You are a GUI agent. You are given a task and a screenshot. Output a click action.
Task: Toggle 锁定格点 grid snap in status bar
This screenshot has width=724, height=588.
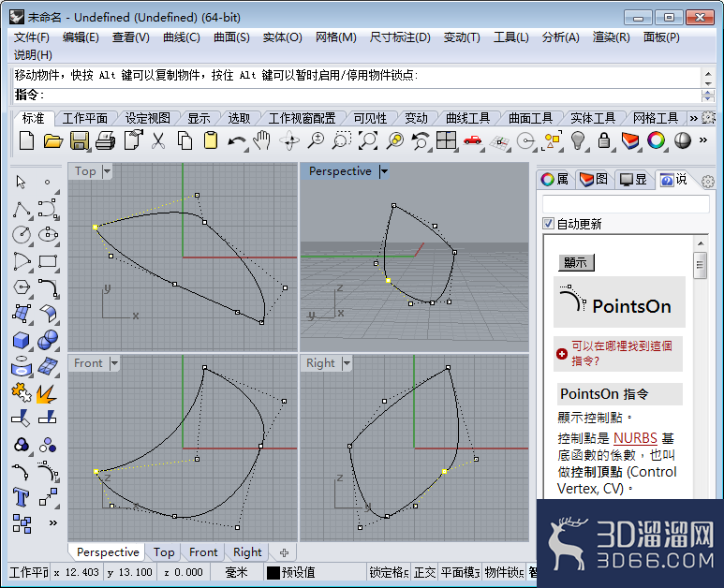tap(389, 573)
